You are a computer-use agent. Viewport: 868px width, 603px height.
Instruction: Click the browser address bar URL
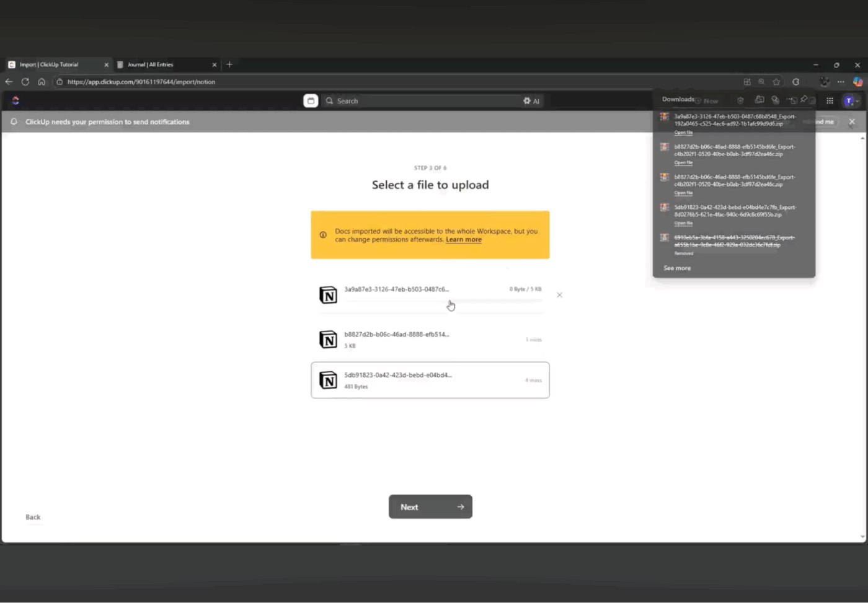(x=141, y=82)
